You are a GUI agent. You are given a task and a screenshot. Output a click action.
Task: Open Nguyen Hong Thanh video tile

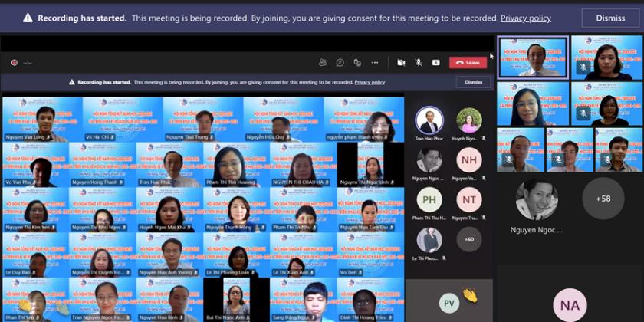[x=103, y=165]
